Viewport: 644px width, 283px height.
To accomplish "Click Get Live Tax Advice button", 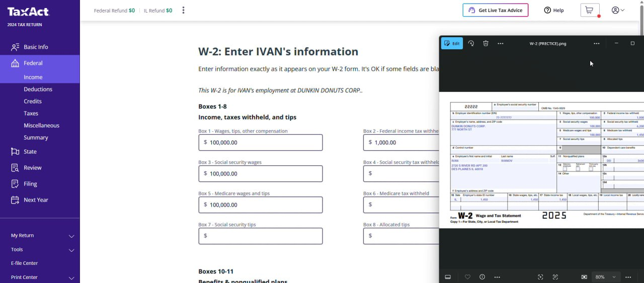I will pos(495,10).
